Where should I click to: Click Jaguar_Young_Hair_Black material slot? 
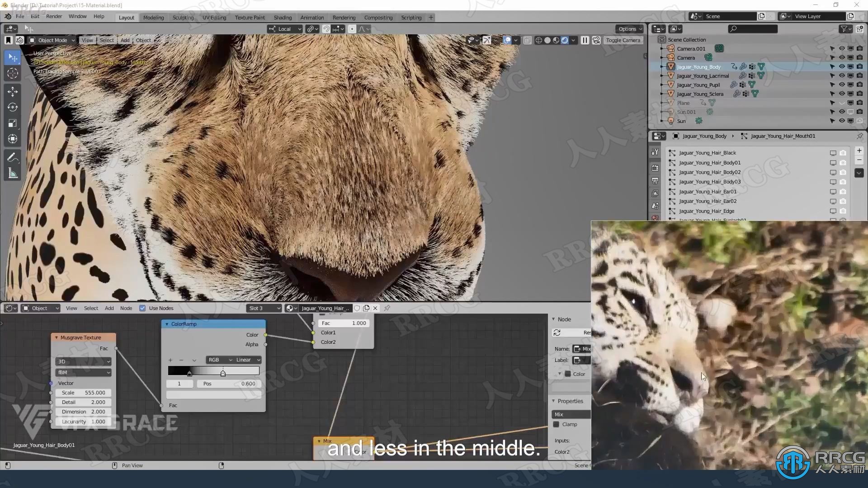(708, 153)
